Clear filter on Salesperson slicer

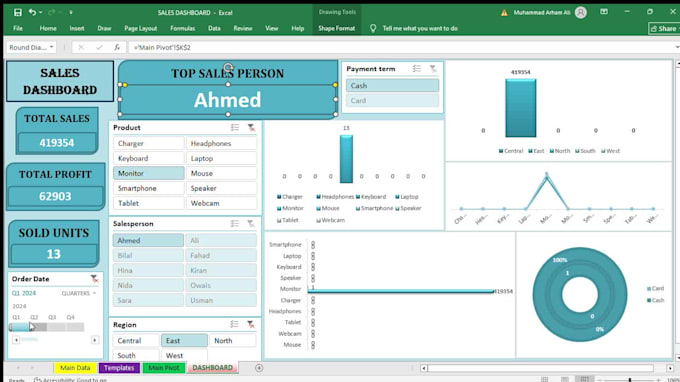tap(251, 224)
